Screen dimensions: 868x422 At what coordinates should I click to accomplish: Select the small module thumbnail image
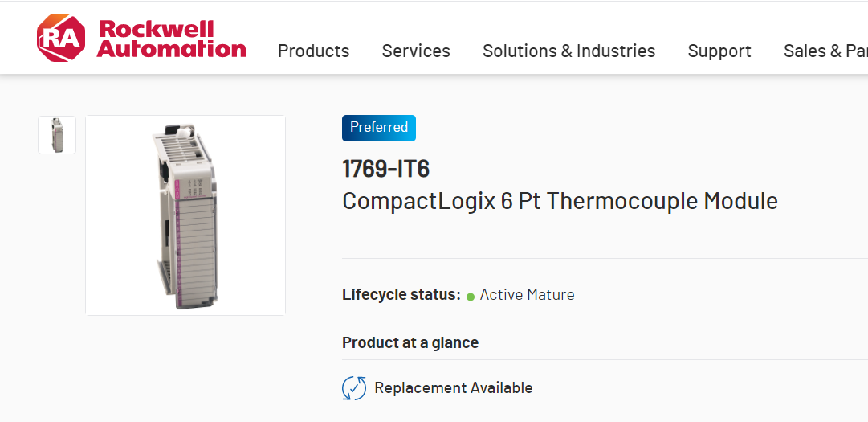57,135
